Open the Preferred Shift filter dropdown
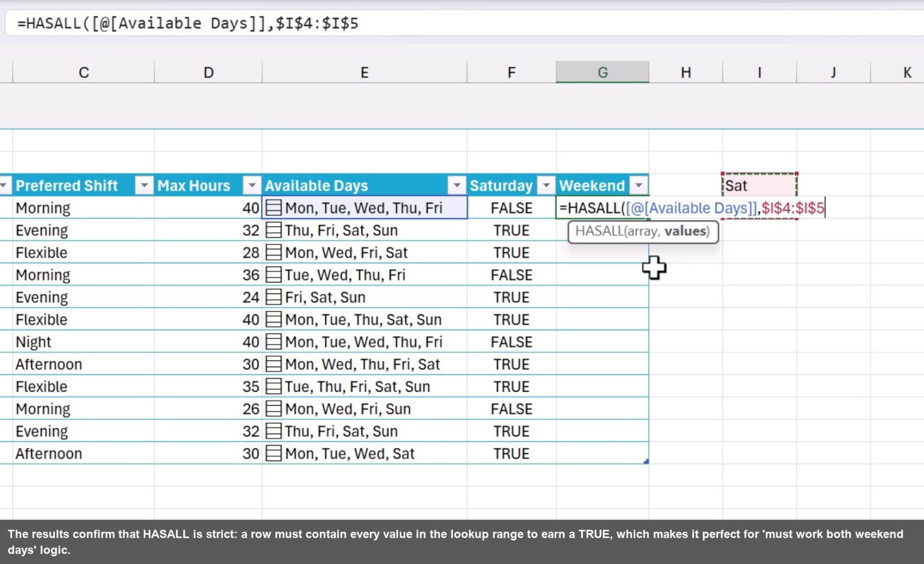Viewport: 924px width, 564px height. point(144,185)
